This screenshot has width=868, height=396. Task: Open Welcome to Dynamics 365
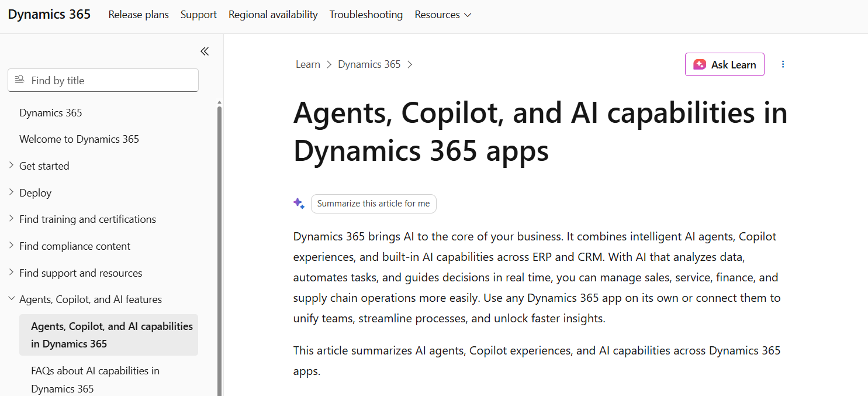click(x=79, y=139)
